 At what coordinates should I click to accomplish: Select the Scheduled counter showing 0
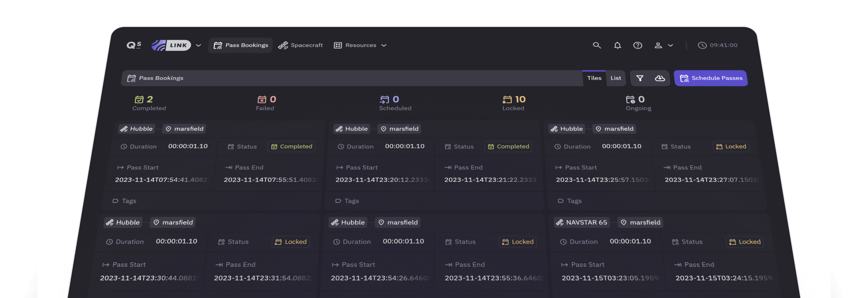395,103
